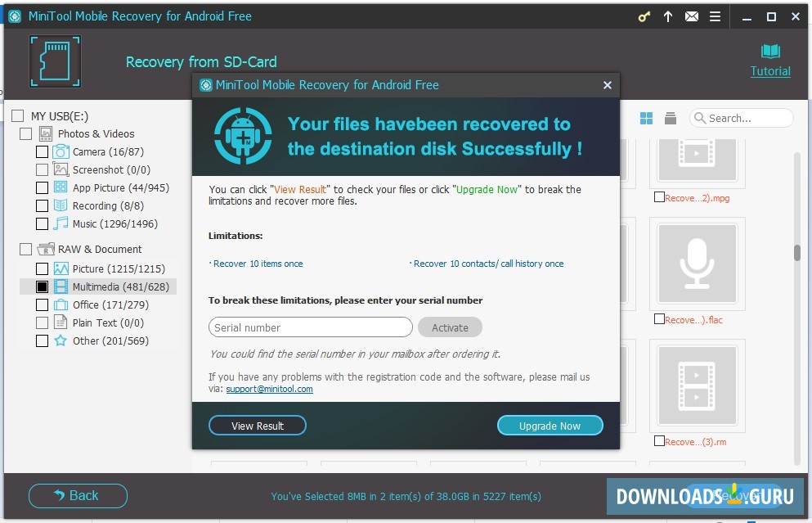Open the hamburger menu in title bar

point(716,16)
